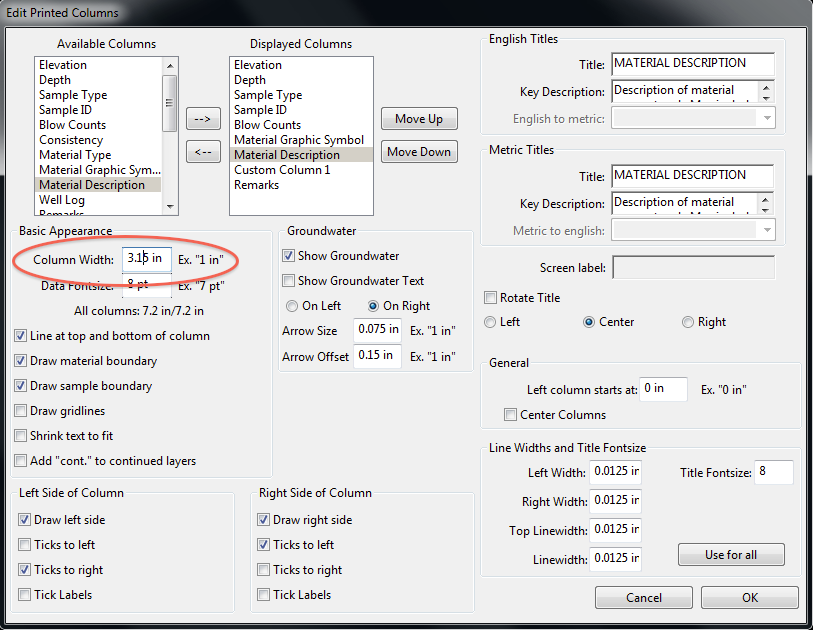This screenshot has height=630, width=813.
Task: Click the Column Width input field
Action: [x=146, y=259]
